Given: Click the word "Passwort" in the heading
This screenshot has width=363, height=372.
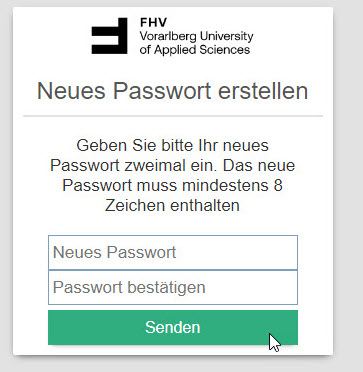Looking at the screenshot, I should click(x=162, y=91).
